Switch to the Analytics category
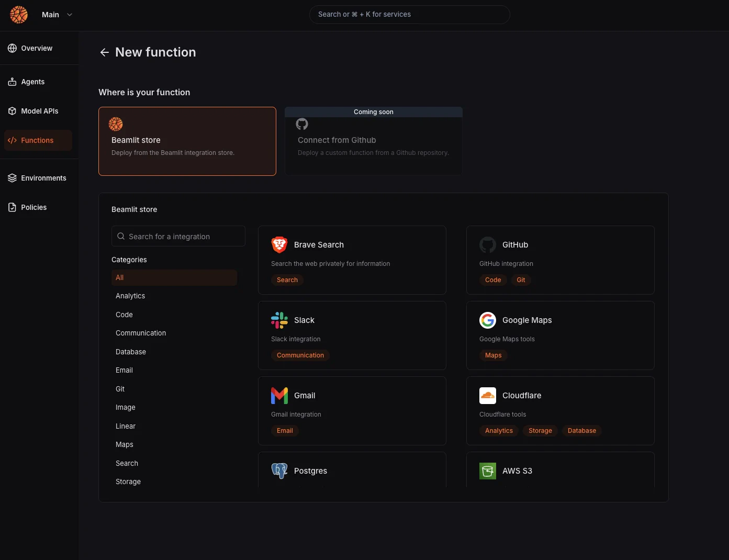The width and height of the screenshot is (729, 560). (130, 296)
